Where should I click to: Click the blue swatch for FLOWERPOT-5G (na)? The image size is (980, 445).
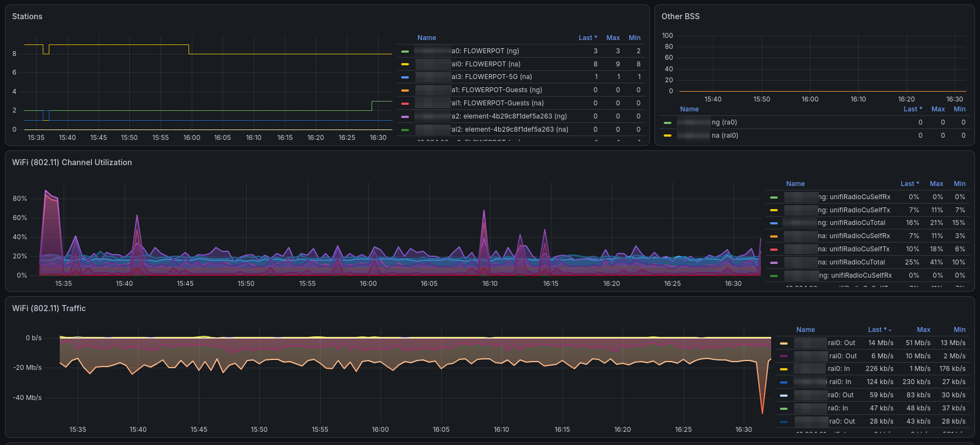405,77
